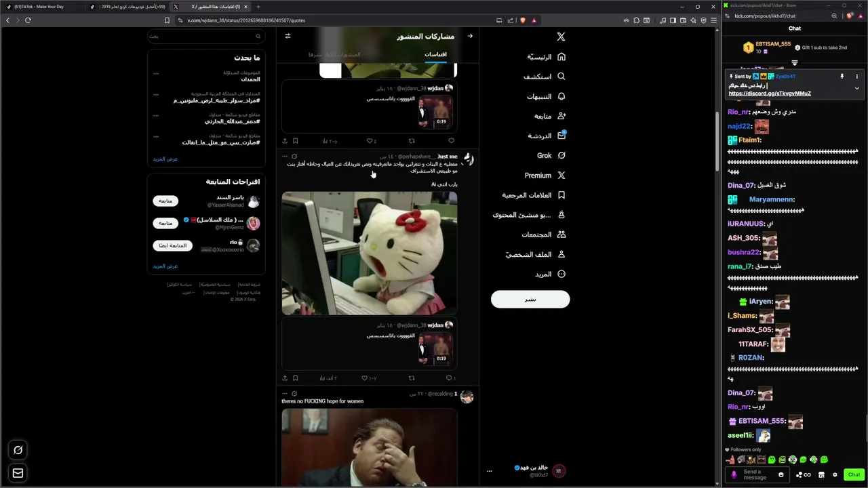This screenshot has width=868, height=488.
Task: Click عرض المزيد under follow suggestions
Action: click(165, 266)
